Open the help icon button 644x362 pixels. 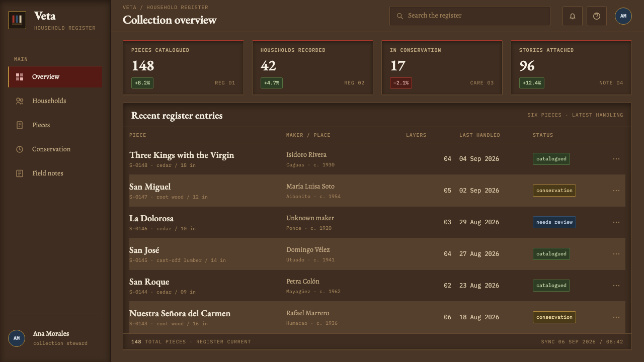pyautogui.click(x=597, y=16)
